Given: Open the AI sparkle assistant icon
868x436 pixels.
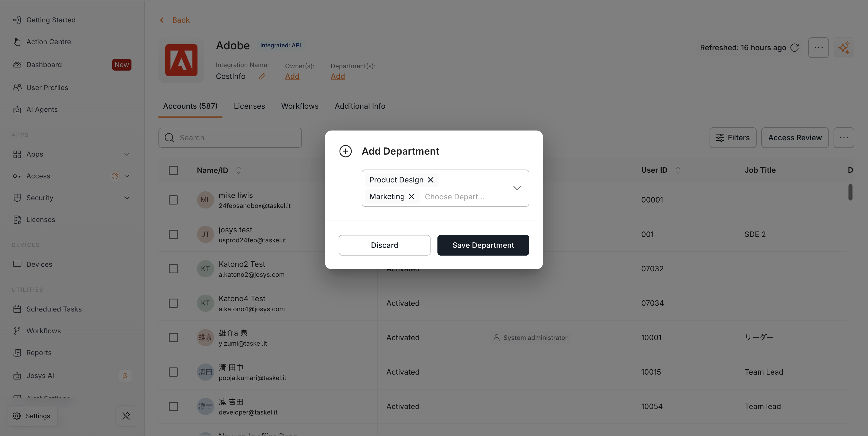Looking at the screenshot, I should (x=844, y=47).
